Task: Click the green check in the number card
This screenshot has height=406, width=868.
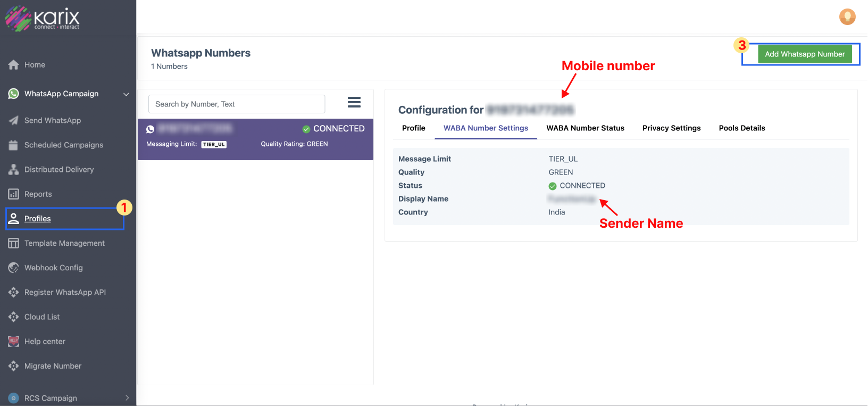Action: click(x=306, y=129)
